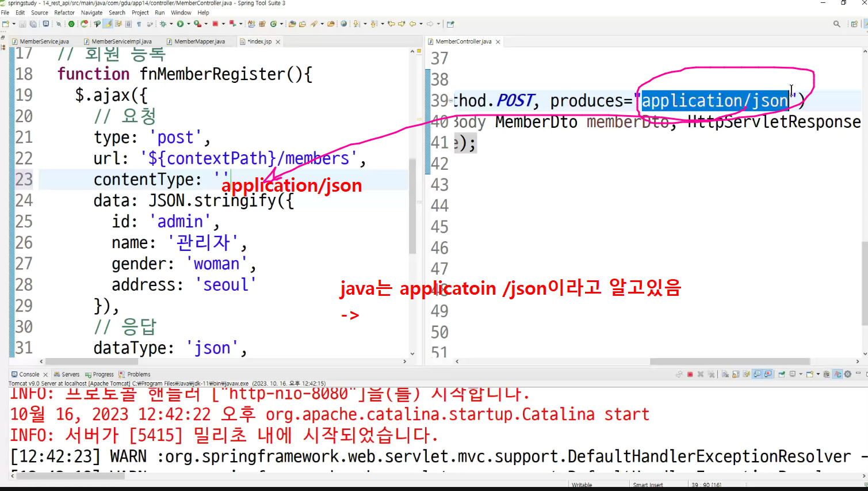
Task: Click the Pin Console icon
Action: click(x=782, y=374)
